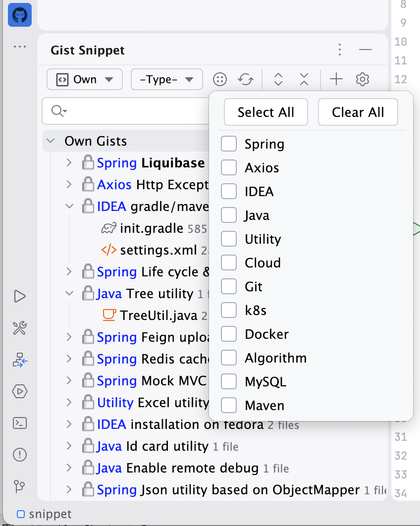Click the search magnifier icon
The height and width of the screenshot is (526, 420).
(x=59, y=111)
